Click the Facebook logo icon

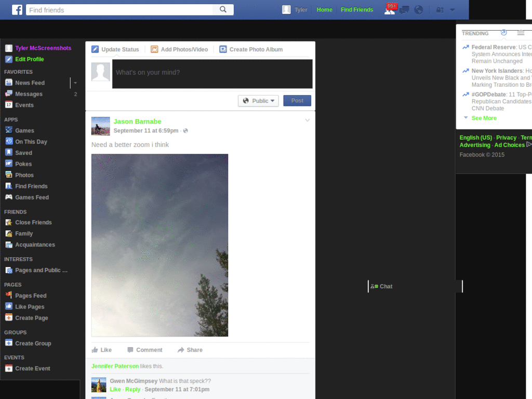point(17,10)
